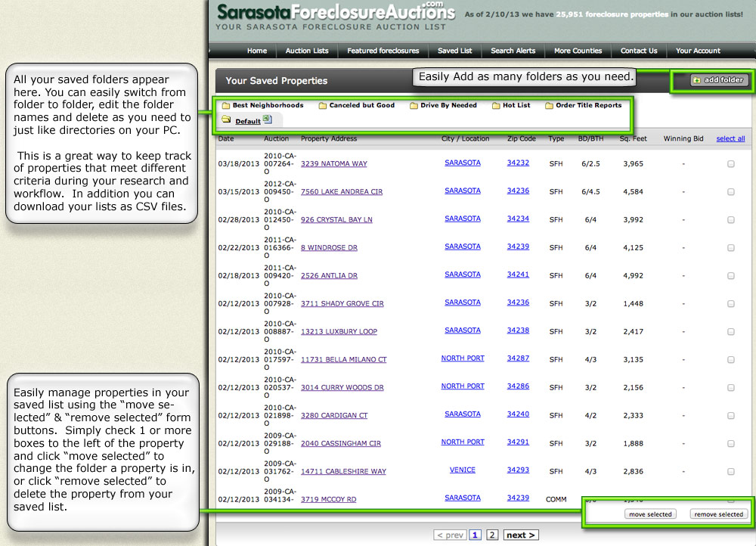Click the remove selected button
The width and height of the screenshot is (756, 546).
(x=718, y=514)
